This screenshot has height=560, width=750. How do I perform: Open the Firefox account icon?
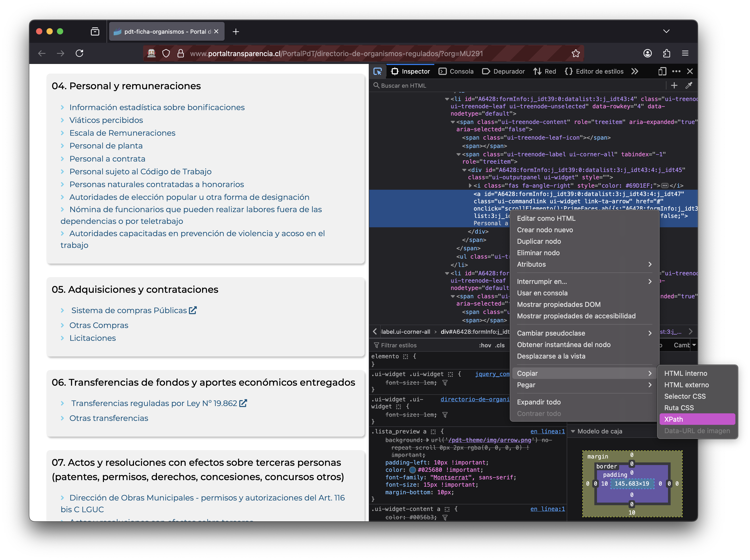(x=647, y=53)
